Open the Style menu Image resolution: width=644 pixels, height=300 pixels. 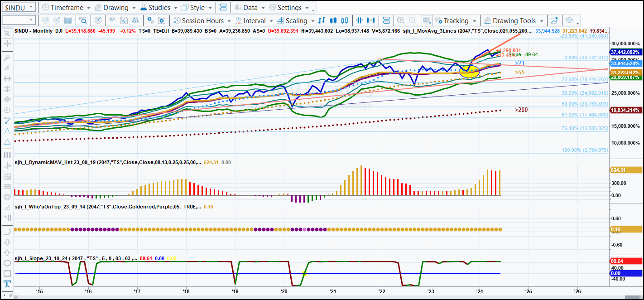[197, 8]
